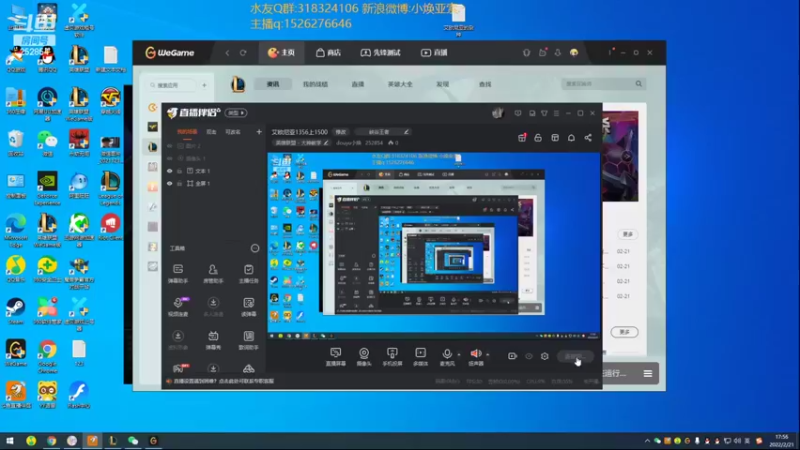Click the WeGame back navigation arrow
The height and width of the screenshot is (450, 800).
point(228,53)
